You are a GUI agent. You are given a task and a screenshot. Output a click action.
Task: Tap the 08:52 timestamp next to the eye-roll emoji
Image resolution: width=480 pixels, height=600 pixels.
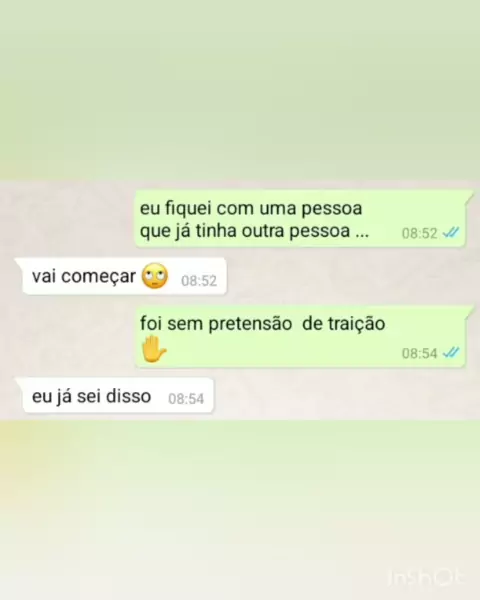click(199, 281)
